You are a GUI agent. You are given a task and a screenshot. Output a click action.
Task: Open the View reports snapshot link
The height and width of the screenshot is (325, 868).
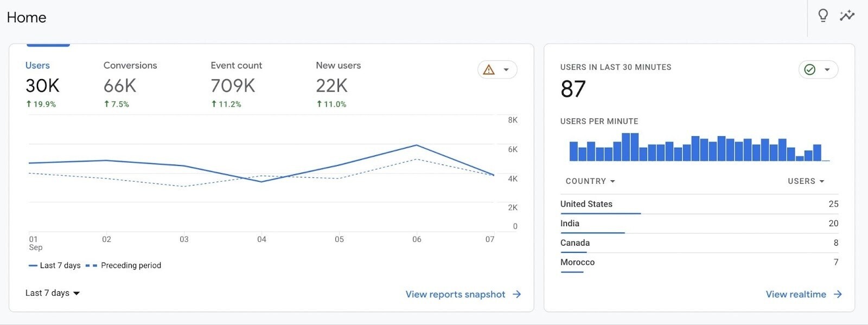pyautogui.click(x=455, y=294)
